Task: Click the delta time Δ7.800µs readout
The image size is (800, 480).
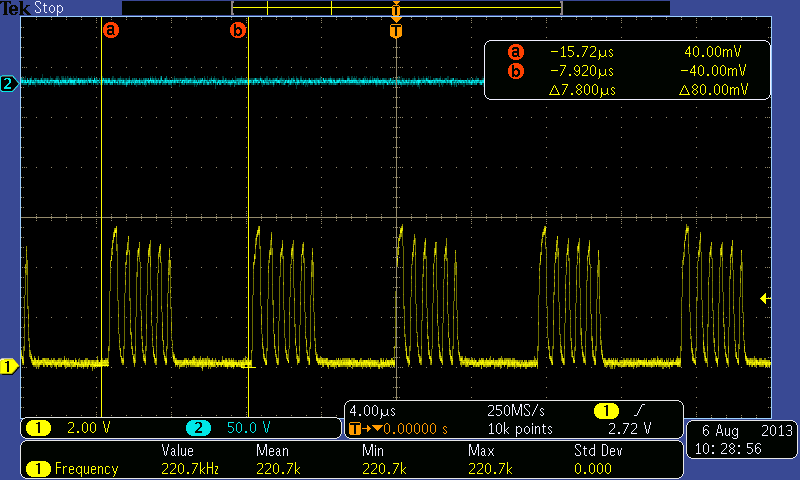Action: click(x=583, y=90)
